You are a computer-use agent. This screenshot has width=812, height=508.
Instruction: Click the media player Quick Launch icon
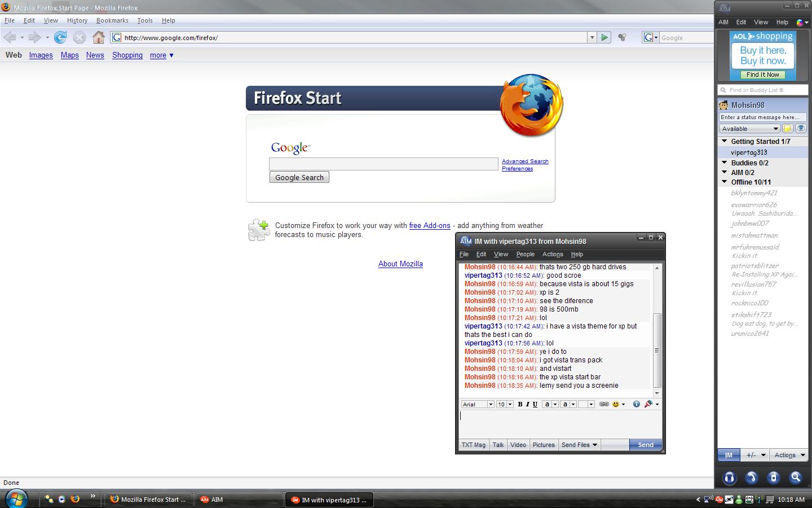[62, 499]
